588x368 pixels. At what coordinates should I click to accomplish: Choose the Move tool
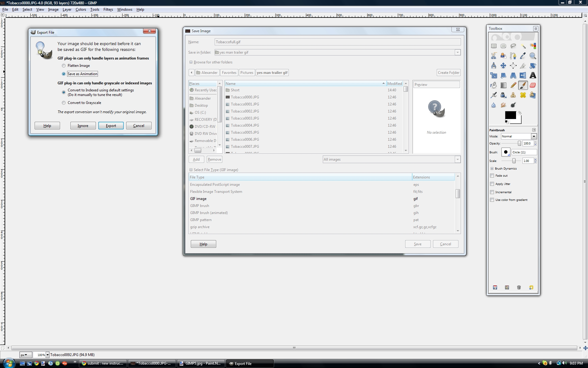click(503, 66)
